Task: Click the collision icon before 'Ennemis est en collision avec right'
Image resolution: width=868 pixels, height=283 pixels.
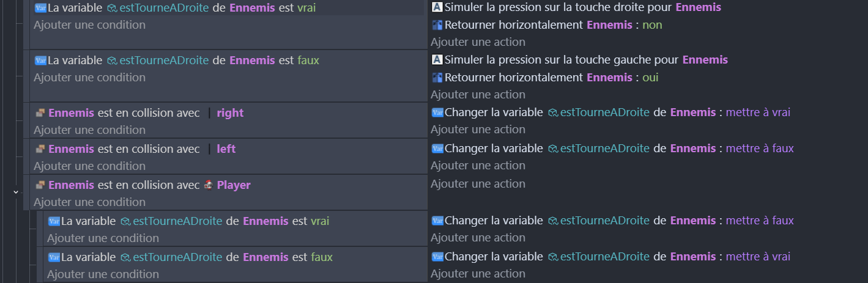Action: pyautogui.click(x=40, y=113)
